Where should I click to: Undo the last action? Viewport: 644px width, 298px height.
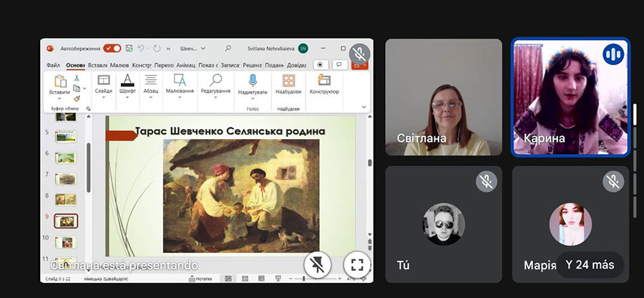141,49
